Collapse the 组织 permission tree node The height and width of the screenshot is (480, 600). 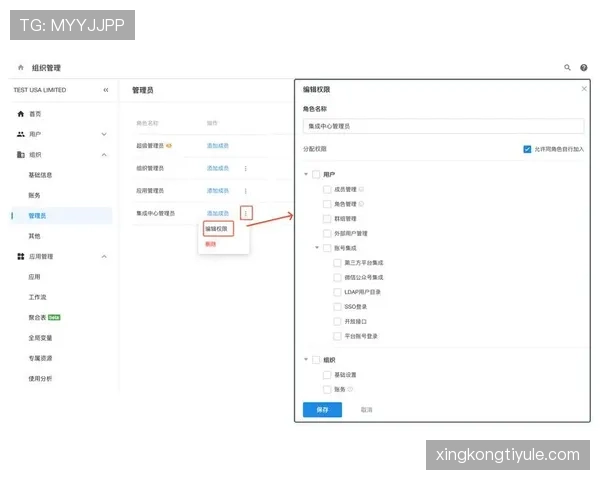[306, 359]
